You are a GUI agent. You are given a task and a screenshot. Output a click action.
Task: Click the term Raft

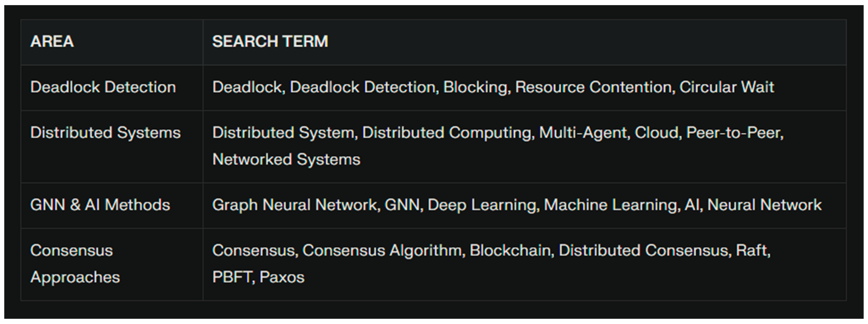[752, 250]
